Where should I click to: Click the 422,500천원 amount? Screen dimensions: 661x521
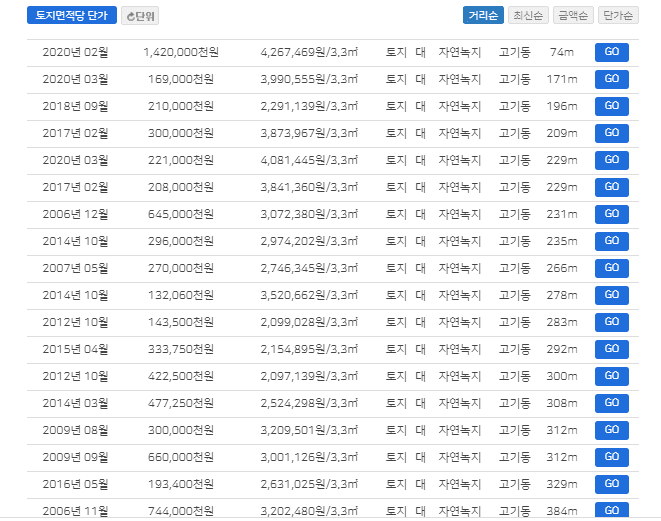[181, 376]
